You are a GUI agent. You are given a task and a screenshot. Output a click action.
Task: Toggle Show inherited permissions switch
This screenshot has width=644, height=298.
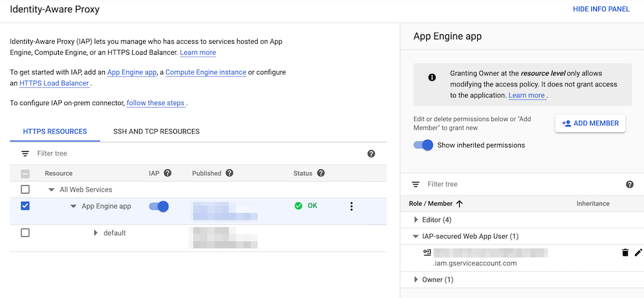424,145
